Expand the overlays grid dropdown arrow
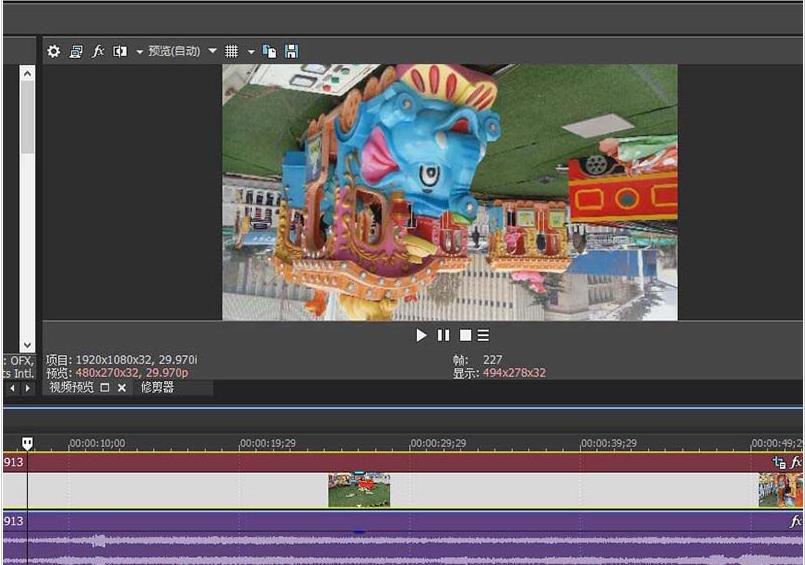805x565 pixels. click(x=251, y=51)
